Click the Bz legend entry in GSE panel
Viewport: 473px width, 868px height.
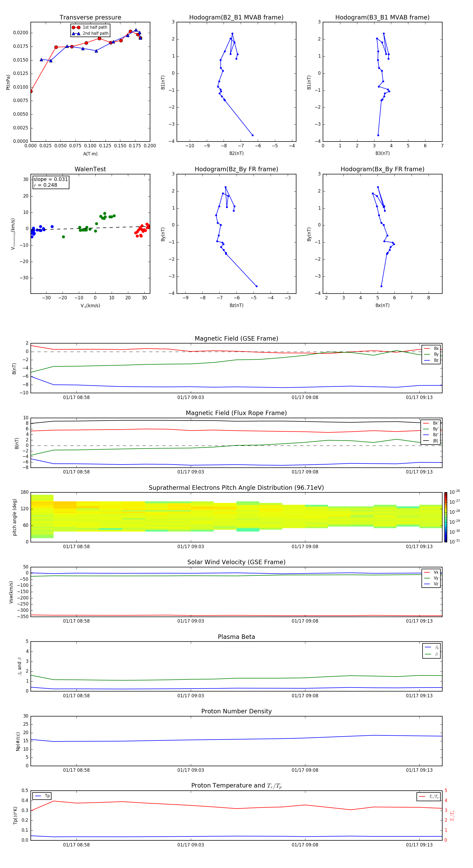click(x=431, y=360)
